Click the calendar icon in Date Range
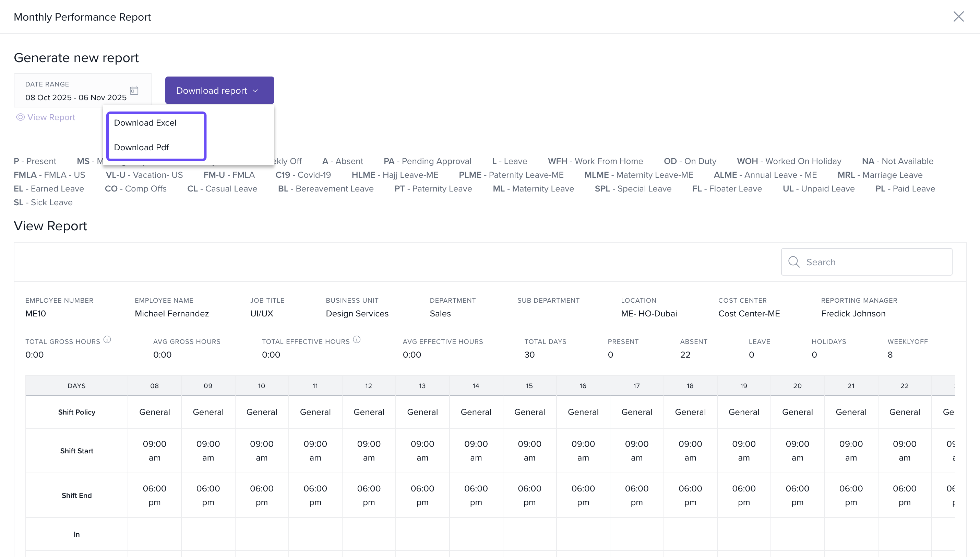 pos(134,90)
